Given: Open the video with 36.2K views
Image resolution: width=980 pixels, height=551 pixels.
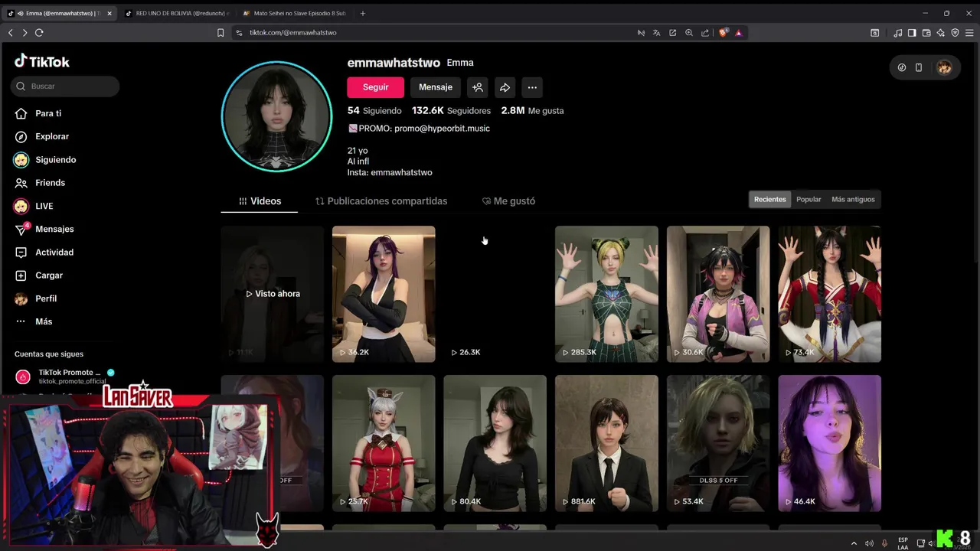Looking at the screenshot, I should pyautogui.click(x=384, y=294).
